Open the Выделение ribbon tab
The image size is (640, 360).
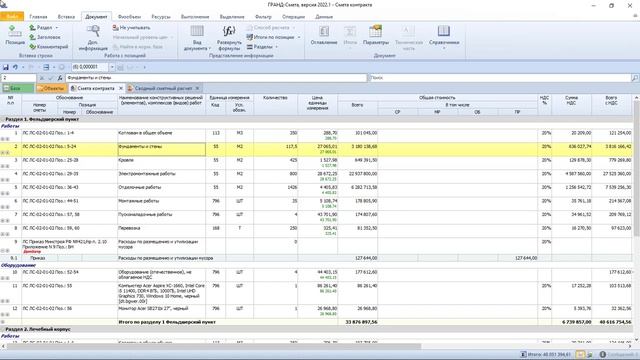232,17
